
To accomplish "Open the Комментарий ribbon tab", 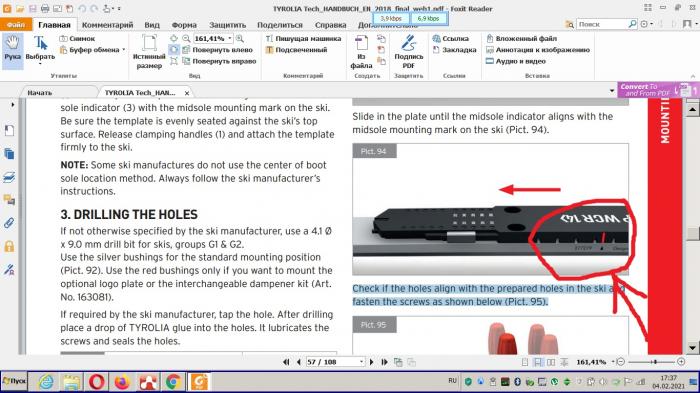I will tap(108, 25).
